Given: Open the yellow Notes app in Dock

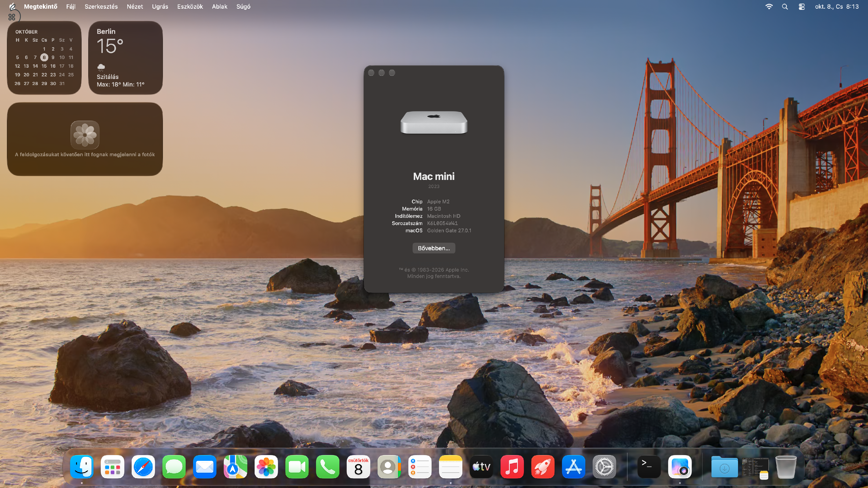Looking at the screenshot, I should point(450,467).
